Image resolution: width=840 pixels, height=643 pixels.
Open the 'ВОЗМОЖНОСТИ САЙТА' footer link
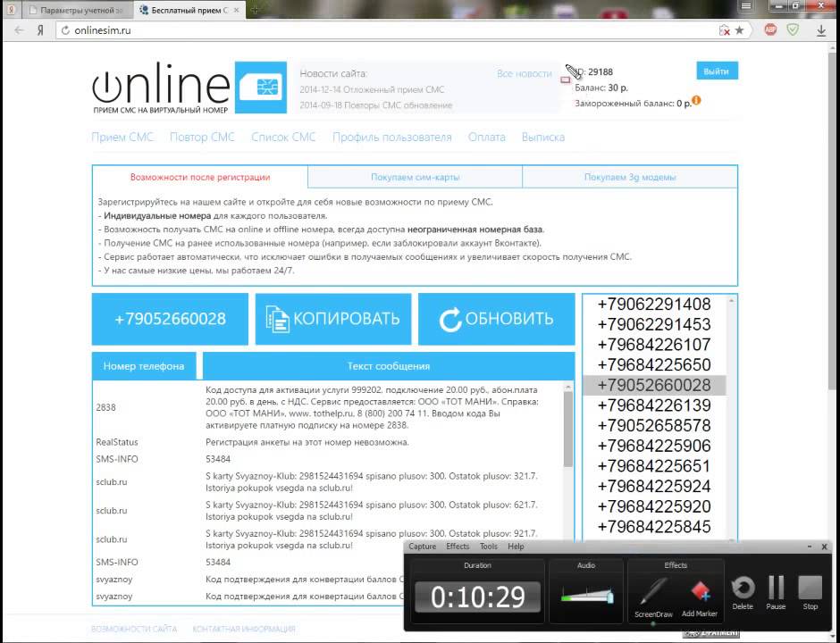pos(133,629)
